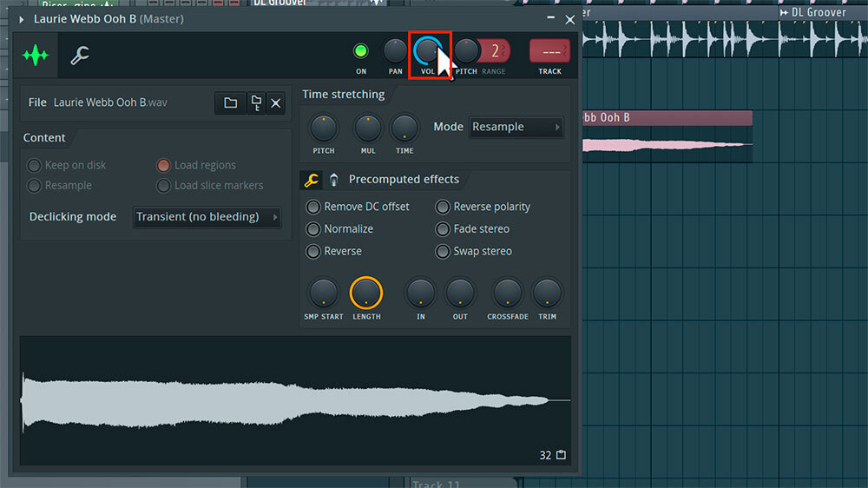
Task: Minimize the Laurie Webb Ooh B window
Action: coord(551,18)
